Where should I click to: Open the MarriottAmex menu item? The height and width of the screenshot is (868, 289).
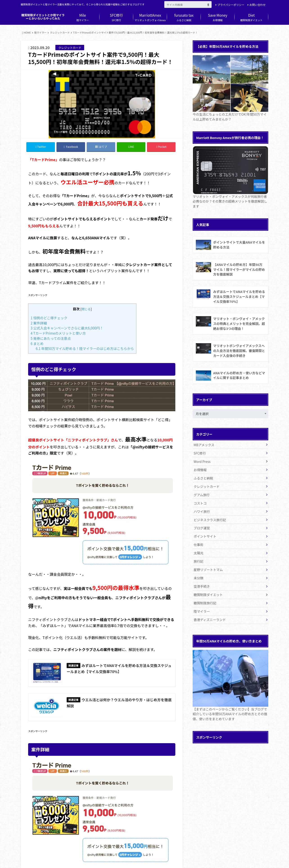click(150, 18)
